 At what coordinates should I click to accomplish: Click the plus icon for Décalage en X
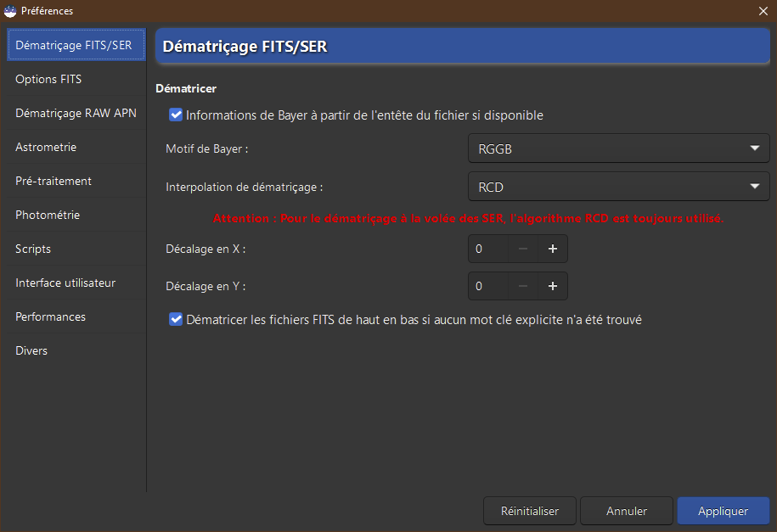pyautogui.click(x=552, y=249)
